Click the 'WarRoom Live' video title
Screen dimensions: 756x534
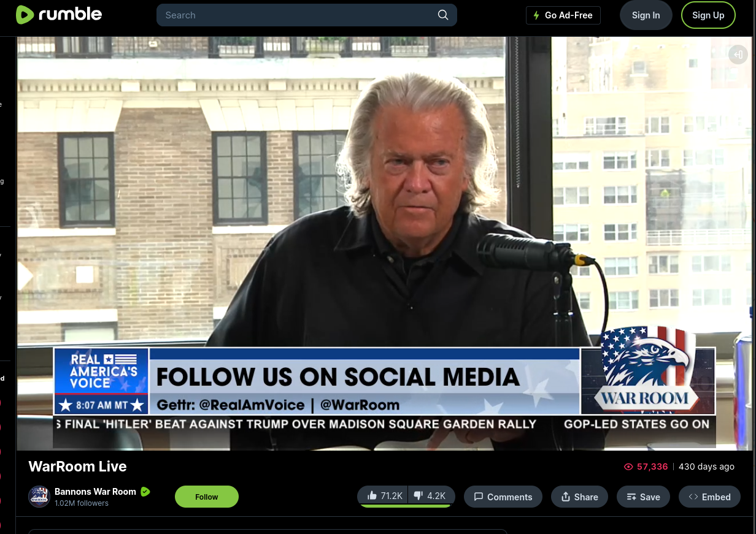point(77,467)
